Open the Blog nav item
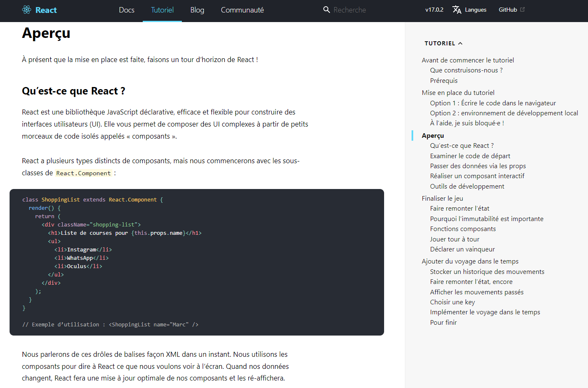Image resolution: width=588 pixels, height=388 pixels. 197,10
